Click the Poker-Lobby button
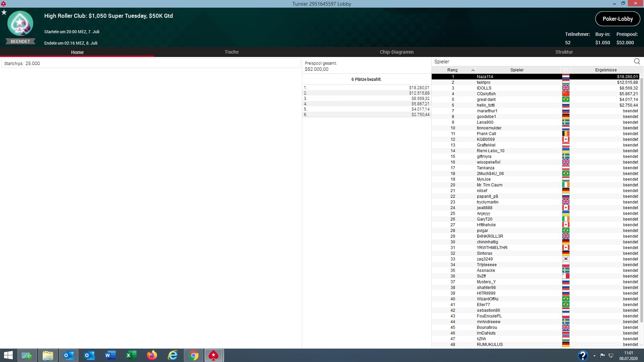Viewport: 644px width, 362px height. (x=618, y=19)
